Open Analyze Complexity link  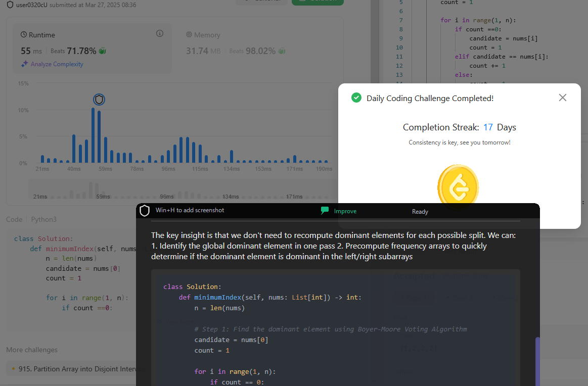click(x=57, y=64)
